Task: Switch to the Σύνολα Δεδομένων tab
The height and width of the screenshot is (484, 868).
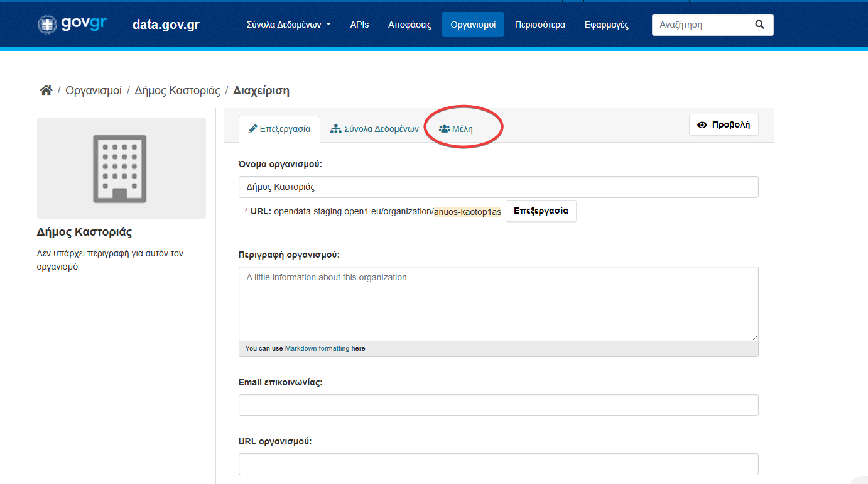Action: tap(374, 129)
